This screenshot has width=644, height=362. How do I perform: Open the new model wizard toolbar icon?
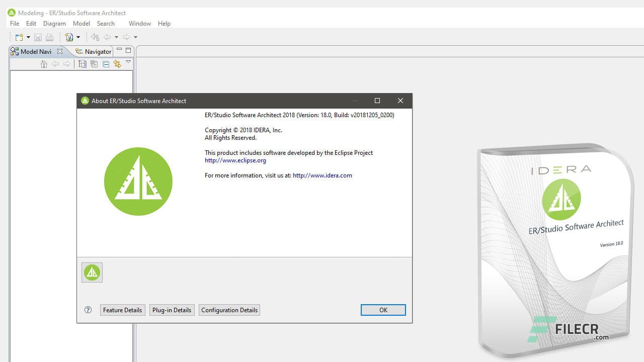pyautogui.click(x=70, y=37)
